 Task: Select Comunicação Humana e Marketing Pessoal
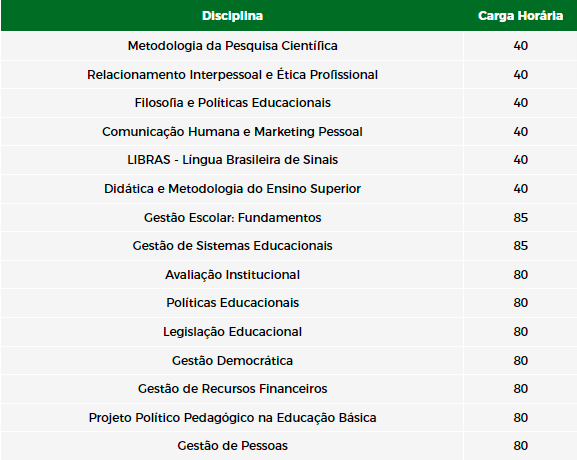[x=232, y=132]
